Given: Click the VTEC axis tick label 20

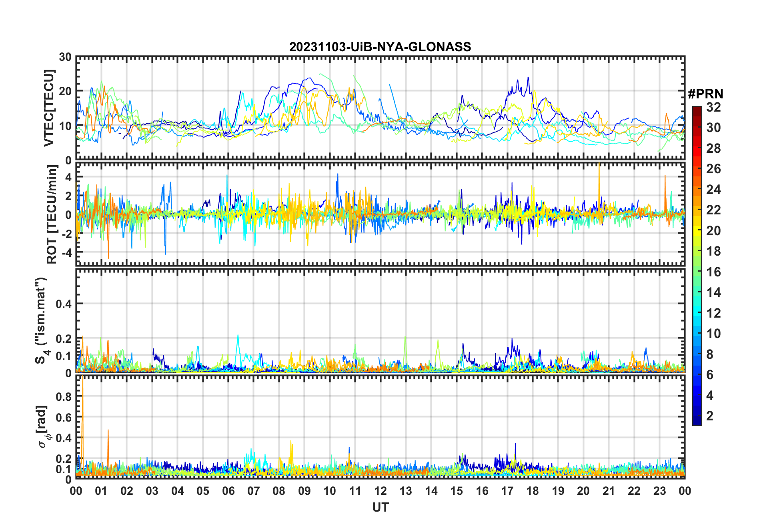Looking at the screenshot, I should pyautogui.click(x=65, y=91).
